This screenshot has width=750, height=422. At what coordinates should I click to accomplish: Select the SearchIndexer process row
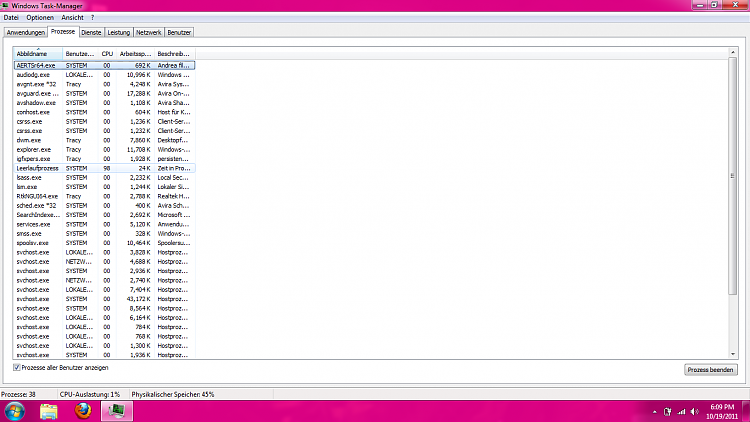coord(104,215)
